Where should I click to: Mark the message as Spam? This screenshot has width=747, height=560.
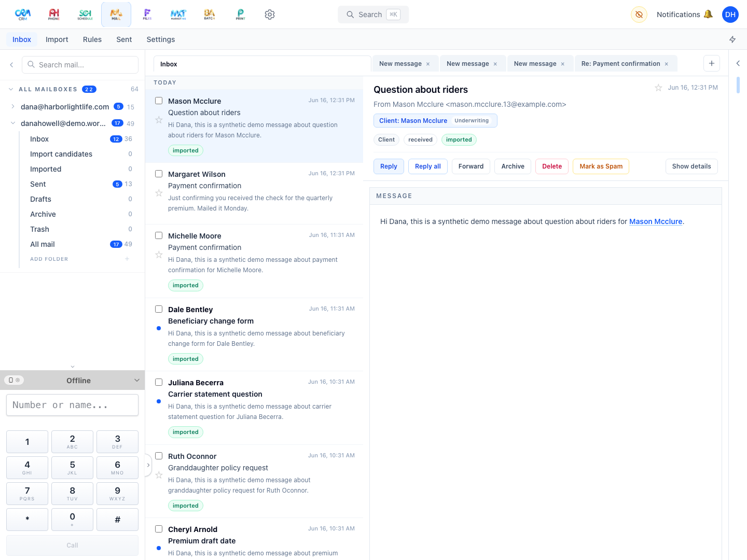point(601,166)
